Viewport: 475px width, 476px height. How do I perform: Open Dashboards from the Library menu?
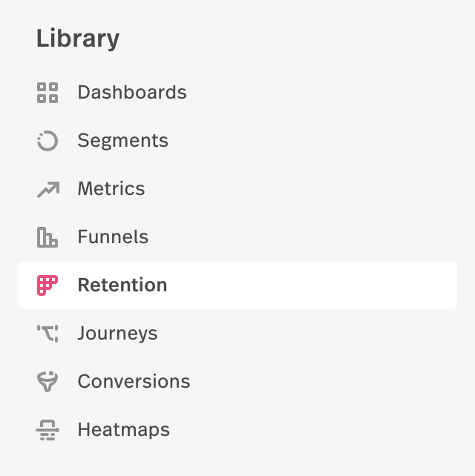tap(132, 92)
